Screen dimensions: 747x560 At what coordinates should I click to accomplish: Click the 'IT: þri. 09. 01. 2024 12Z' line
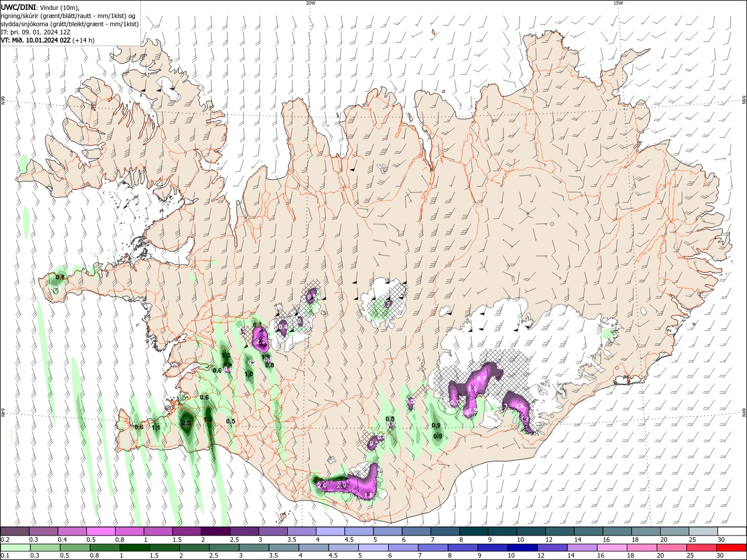36,32
